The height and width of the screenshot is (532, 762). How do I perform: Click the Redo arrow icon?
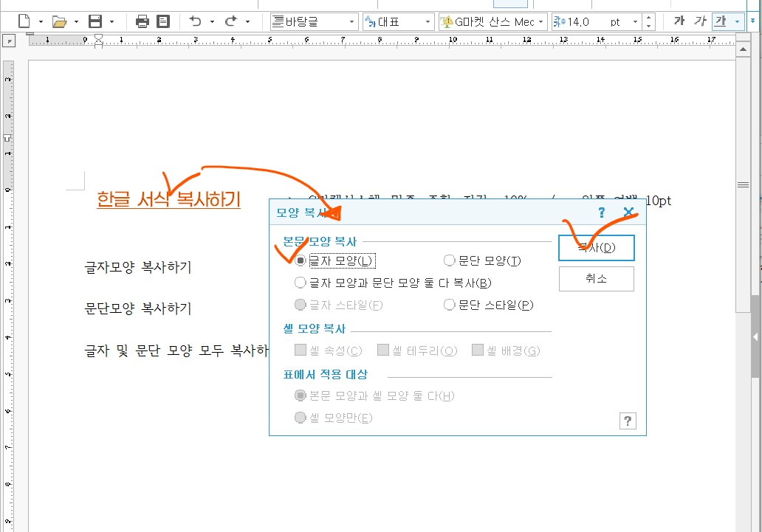(231, 21)
